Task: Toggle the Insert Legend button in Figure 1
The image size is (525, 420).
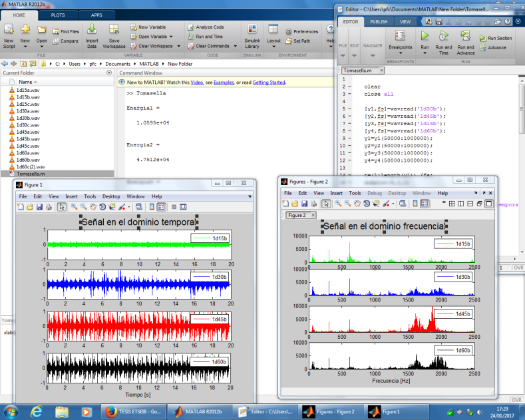Action: [162, 207]
